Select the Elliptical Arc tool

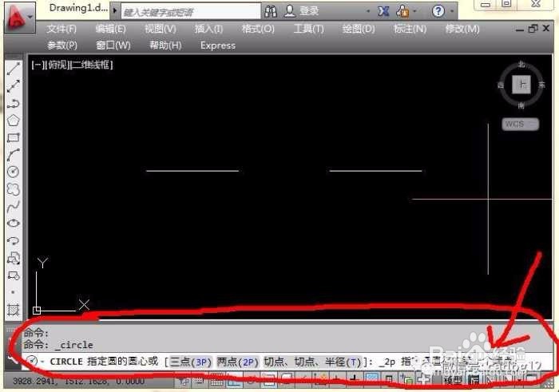coord(14,240)
